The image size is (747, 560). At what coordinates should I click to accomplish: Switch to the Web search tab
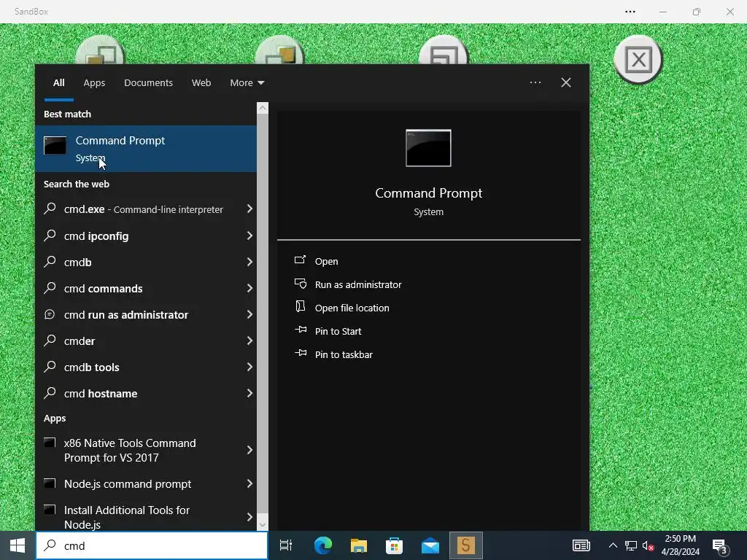click(x=201, y=83)
